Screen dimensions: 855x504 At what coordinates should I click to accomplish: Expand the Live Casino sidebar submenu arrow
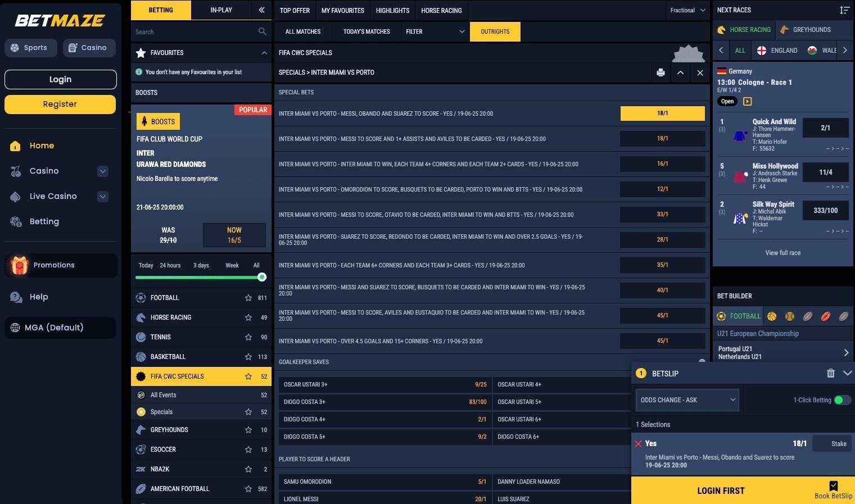[102, 197]
